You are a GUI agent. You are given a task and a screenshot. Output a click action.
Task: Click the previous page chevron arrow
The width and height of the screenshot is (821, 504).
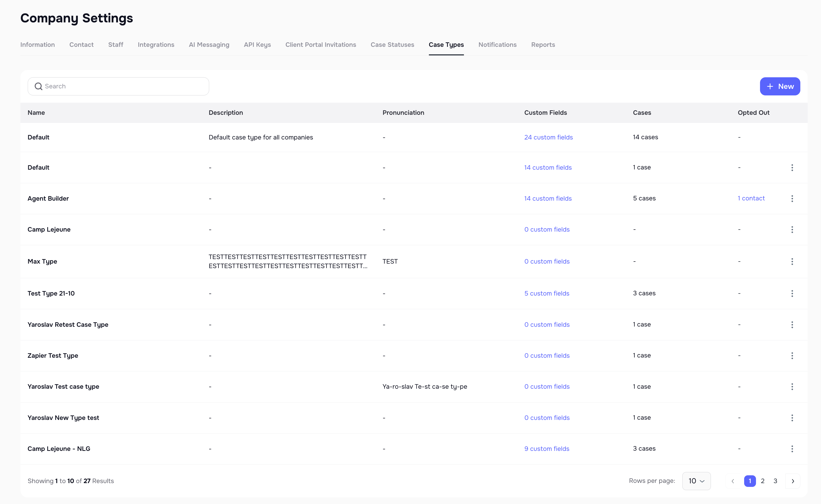click(733, 481)
